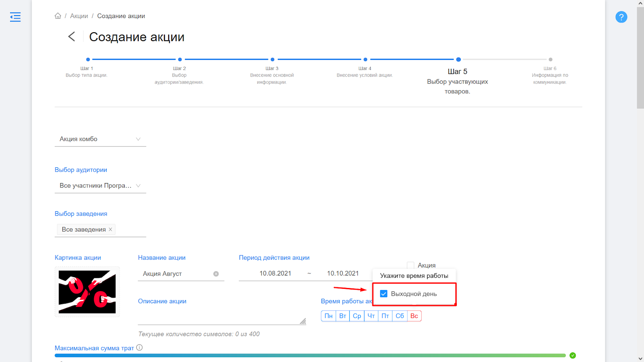
Task: Go to home via breadcrumb icon
Action: tap(58, 16)
